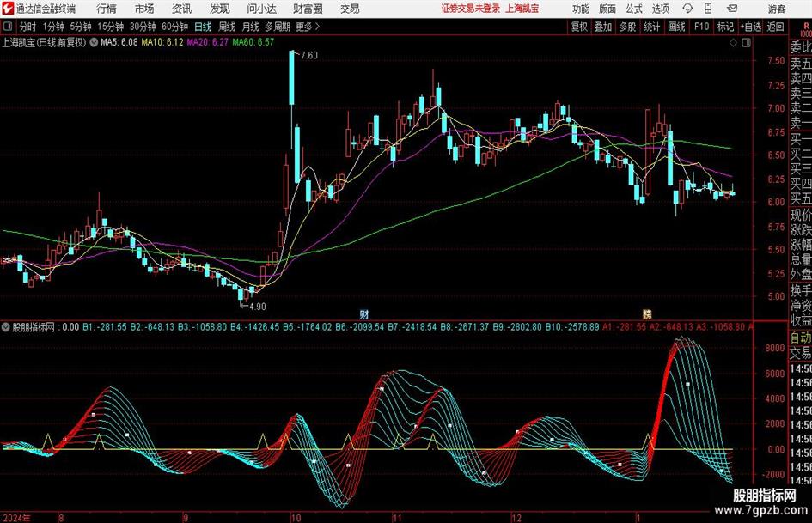Click the 复权 toolbar button
Viewport: 812px width, 523px height.
(579, 27)
